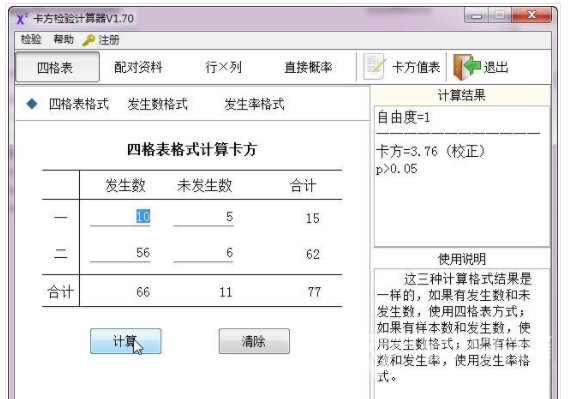This screenshot has height=399, width=568.
Task: Open the 注册 menu item
Action: click(x=109, y=40)
